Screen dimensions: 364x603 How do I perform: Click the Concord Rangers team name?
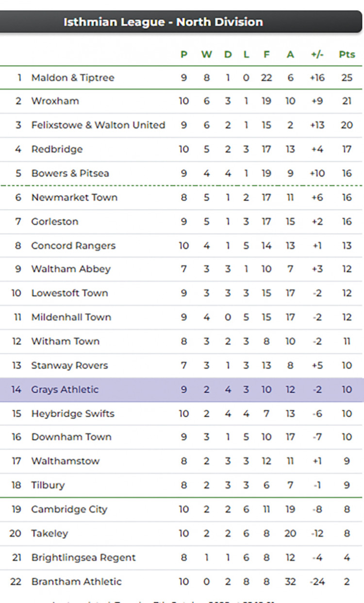(x=73, y=245)
